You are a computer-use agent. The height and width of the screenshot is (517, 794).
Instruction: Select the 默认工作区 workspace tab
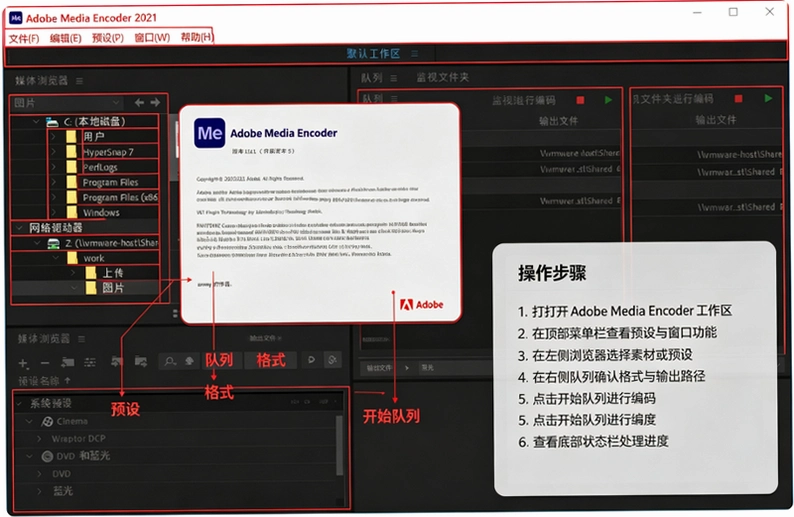pos(373,54)
